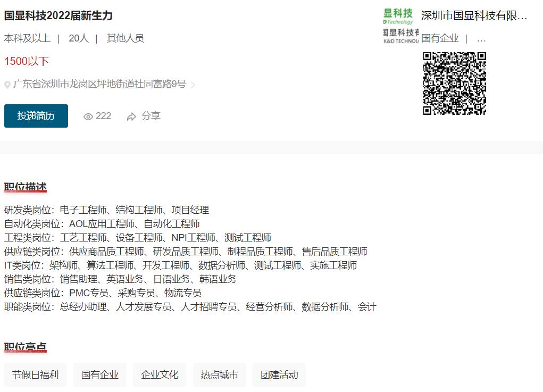Screen dimensions: 543x392
Task: Click the 工程类岗位 description line
Action: click(138, 238)
